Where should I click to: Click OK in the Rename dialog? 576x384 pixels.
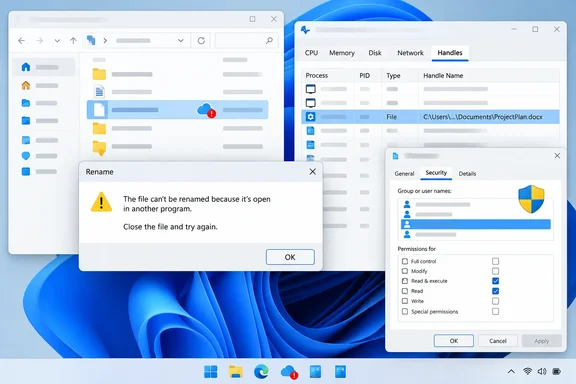pos(290,257)
